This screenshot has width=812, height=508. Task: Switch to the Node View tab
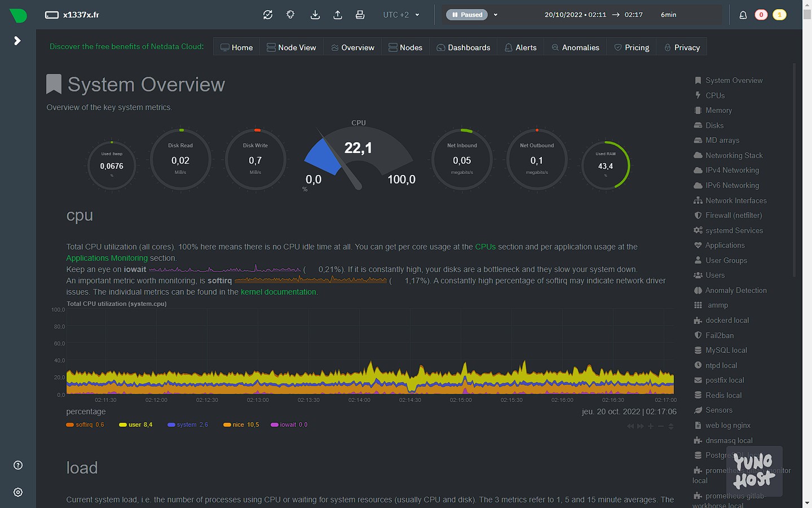coord(291,47)
